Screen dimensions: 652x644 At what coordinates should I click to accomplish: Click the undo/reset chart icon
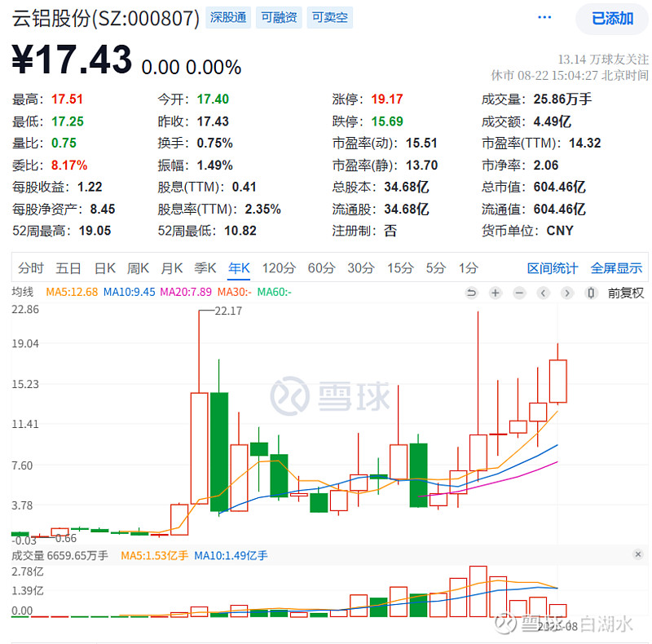[471, 293]
